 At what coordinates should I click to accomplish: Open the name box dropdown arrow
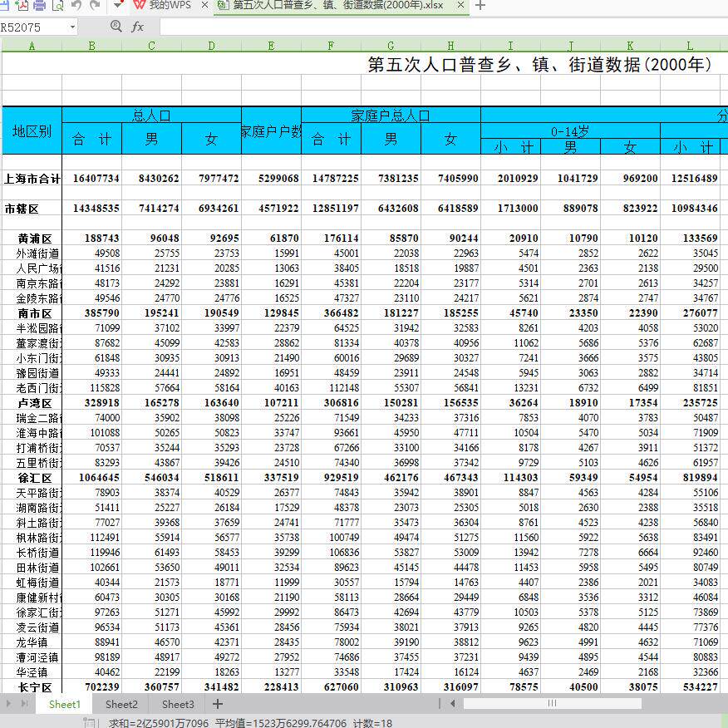click(72, 26)
